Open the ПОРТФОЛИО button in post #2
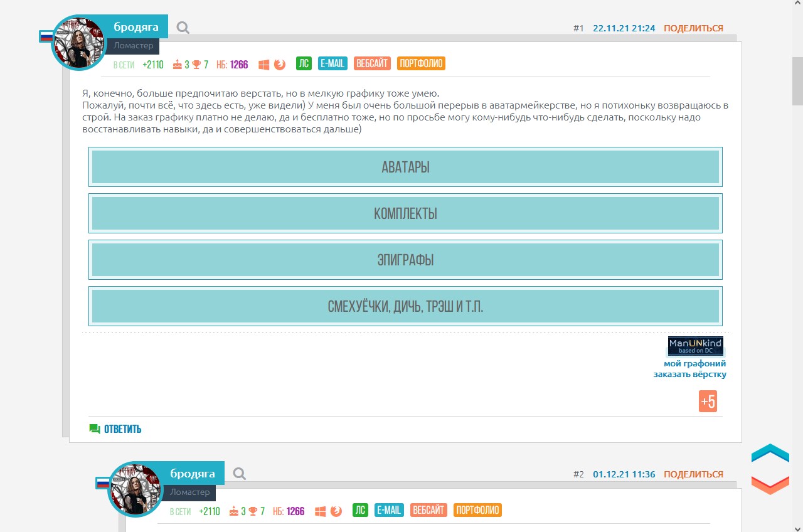 click(477, 510)
